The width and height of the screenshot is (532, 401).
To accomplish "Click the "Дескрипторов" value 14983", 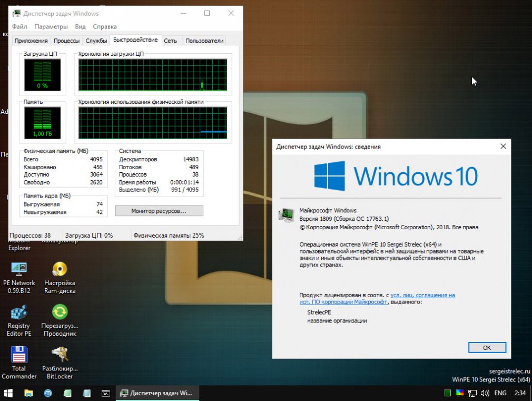I will point(191,159).
